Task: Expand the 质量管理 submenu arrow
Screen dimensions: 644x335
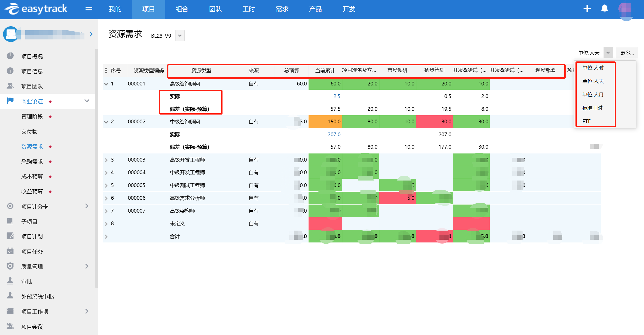Action: pos(87,266)
